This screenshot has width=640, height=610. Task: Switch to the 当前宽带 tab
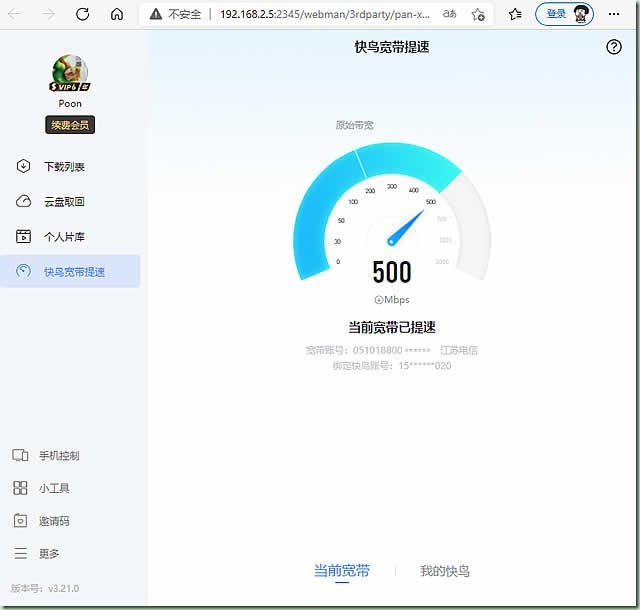point(342,570)
